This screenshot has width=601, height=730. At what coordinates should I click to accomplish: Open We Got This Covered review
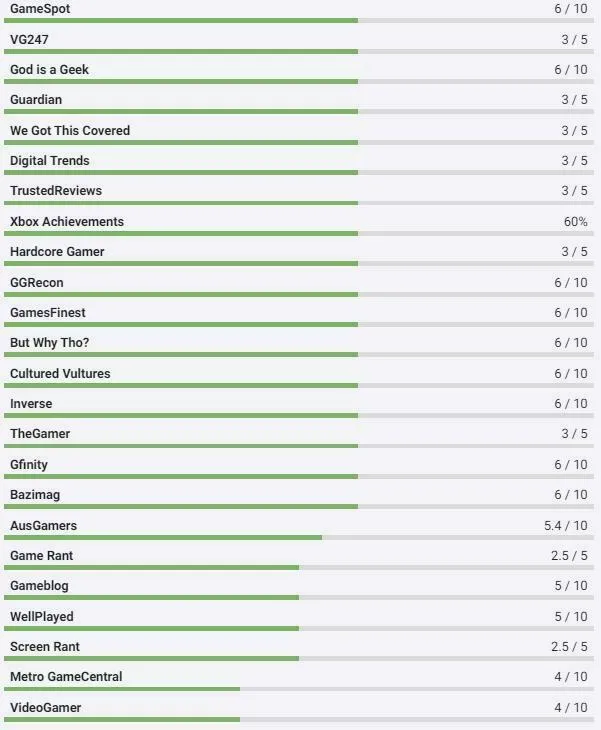(70, 130)
